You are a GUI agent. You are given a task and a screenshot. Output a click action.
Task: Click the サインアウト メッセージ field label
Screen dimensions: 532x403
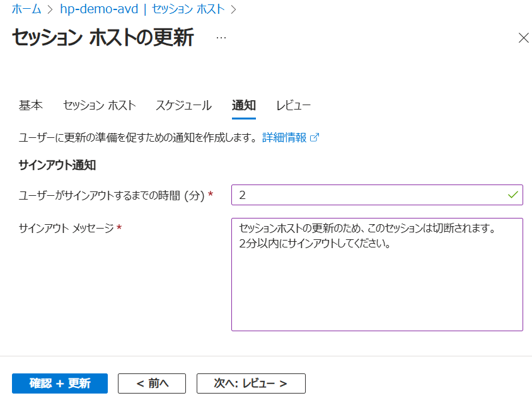[x=67, y=227]
